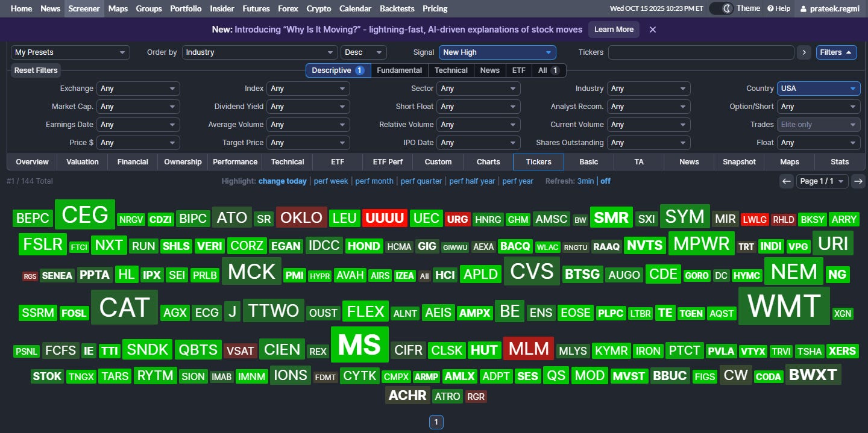Open the Desc sort direction dropdown
This screenshot has height=433, width=868.
363,52
